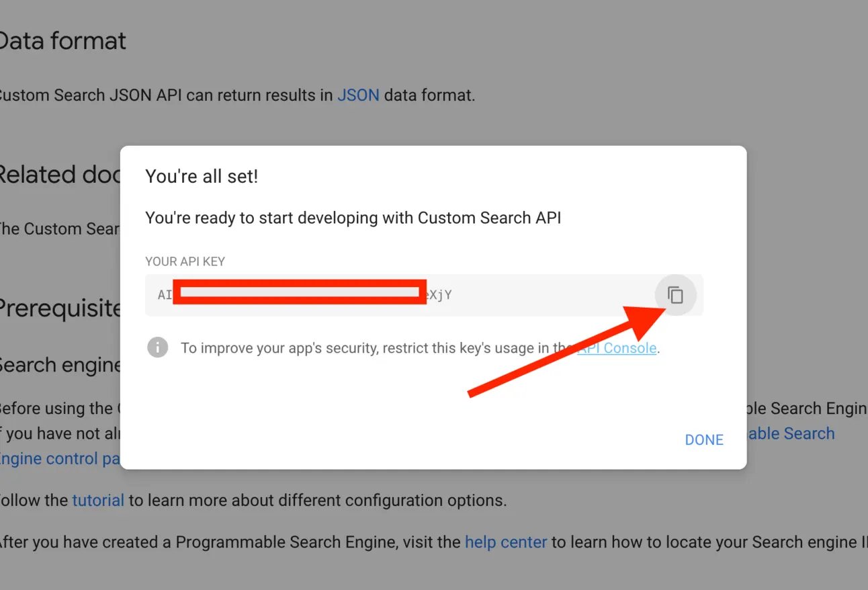
Task: Visit the help center link
Action: 506,542
